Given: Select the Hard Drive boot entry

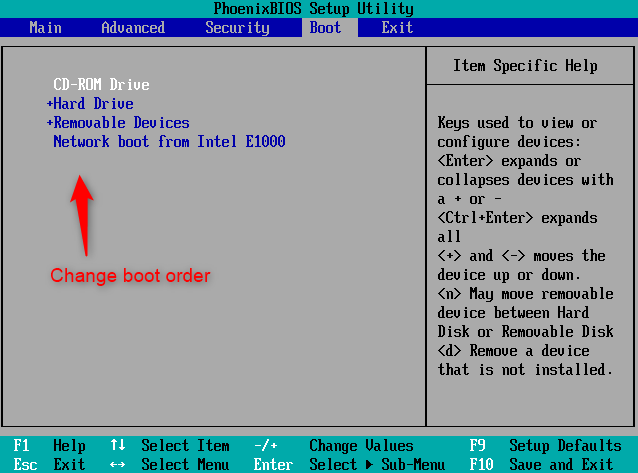Looking at the screenshot, I should (x=93, y=103).
